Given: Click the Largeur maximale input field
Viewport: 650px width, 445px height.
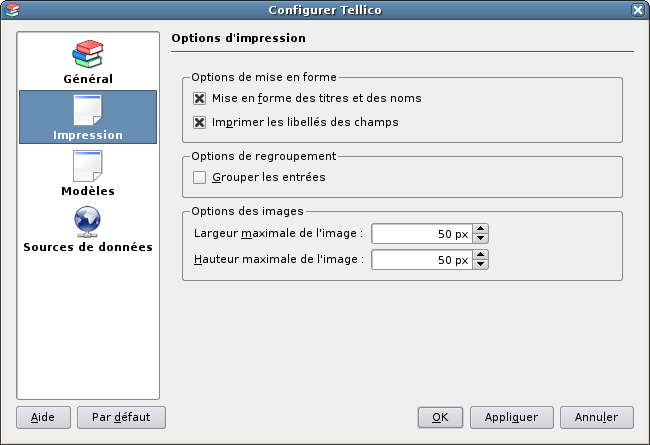Looking at the screenshot, I should click(422, 234).
